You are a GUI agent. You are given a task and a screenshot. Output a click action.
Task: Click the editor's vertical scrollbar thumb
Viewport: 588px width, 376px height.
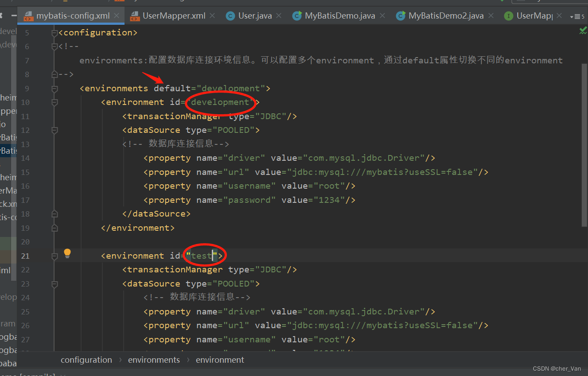(x=584, y=145)
